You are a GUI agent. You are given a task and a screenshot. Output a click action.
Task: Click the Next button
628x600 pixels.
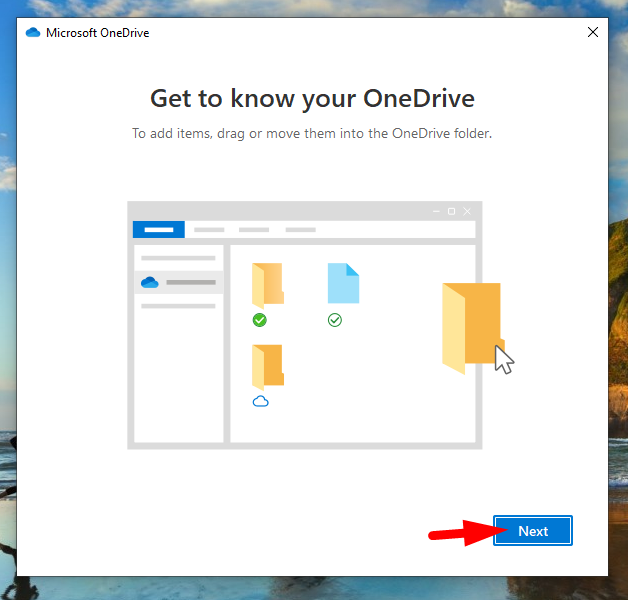[x=533, y=531]
